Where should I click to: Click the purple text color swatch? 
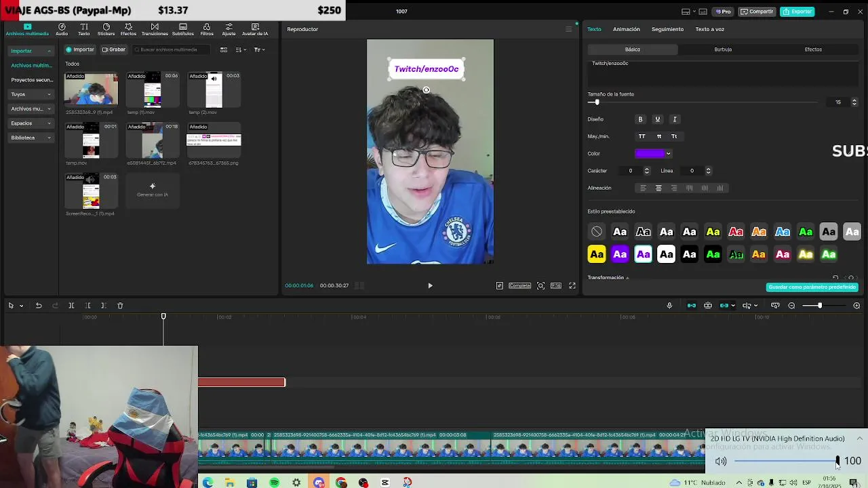click(649, 154)
